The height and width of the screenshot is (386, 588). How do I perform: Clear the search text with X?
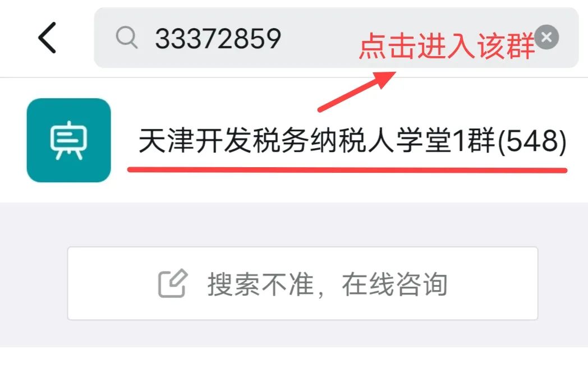tap(546, 37)
